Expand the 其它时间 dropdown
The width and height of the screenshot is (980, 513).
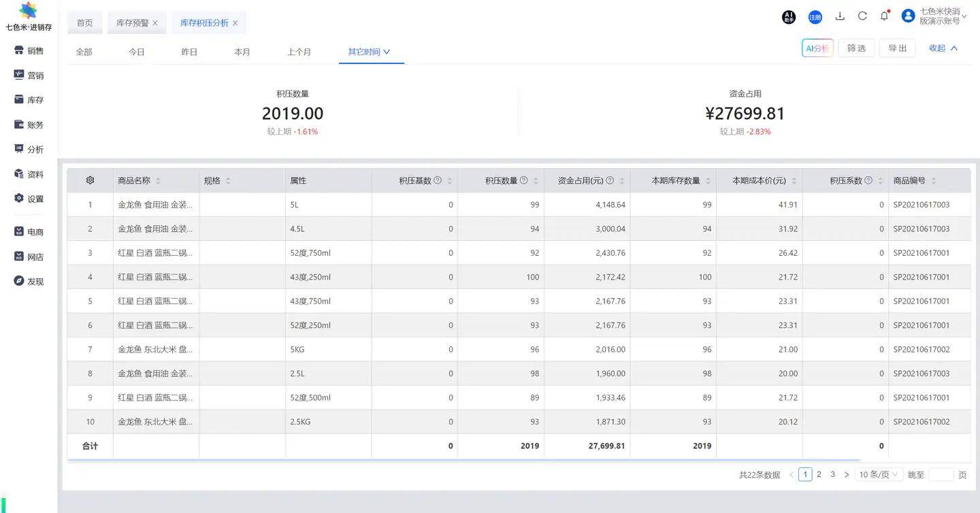(369, 52)
